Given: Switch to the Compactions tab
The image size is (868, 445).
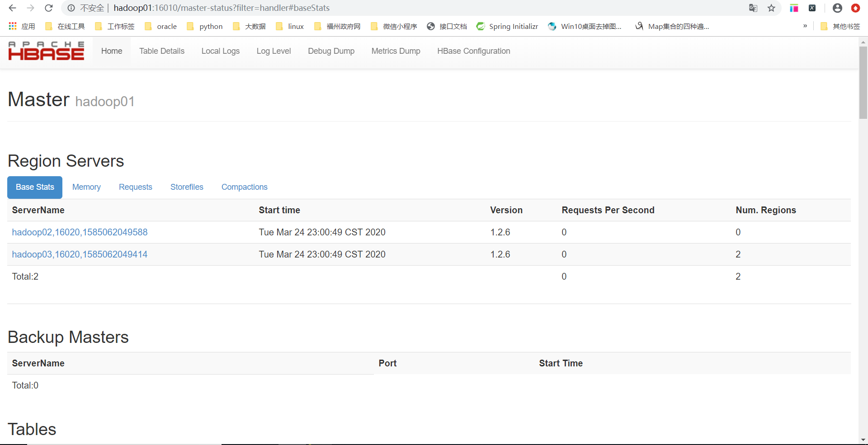Looking at the screenshot, I should (x=245, y=187).
